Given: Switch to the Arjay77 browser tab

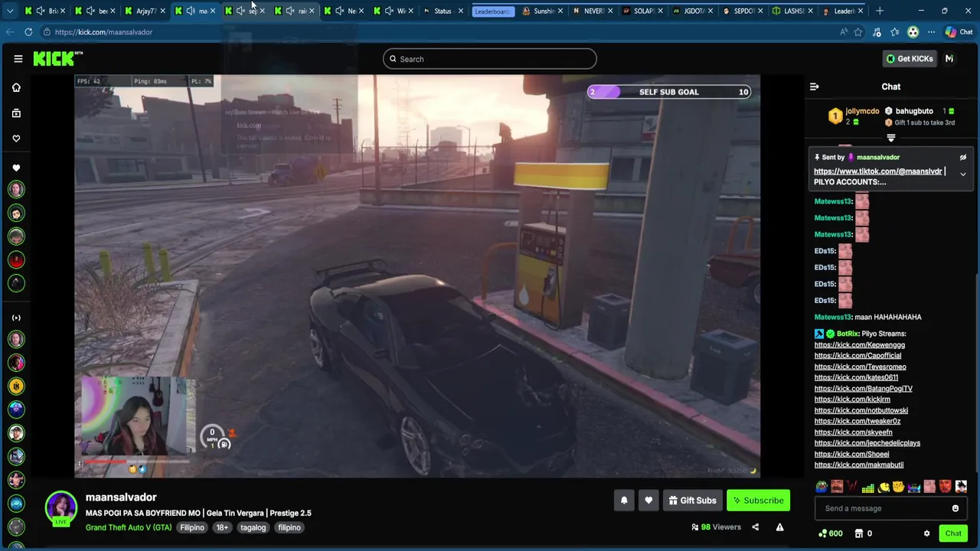Looking at the screenshot, I should (x=145, y=11).
